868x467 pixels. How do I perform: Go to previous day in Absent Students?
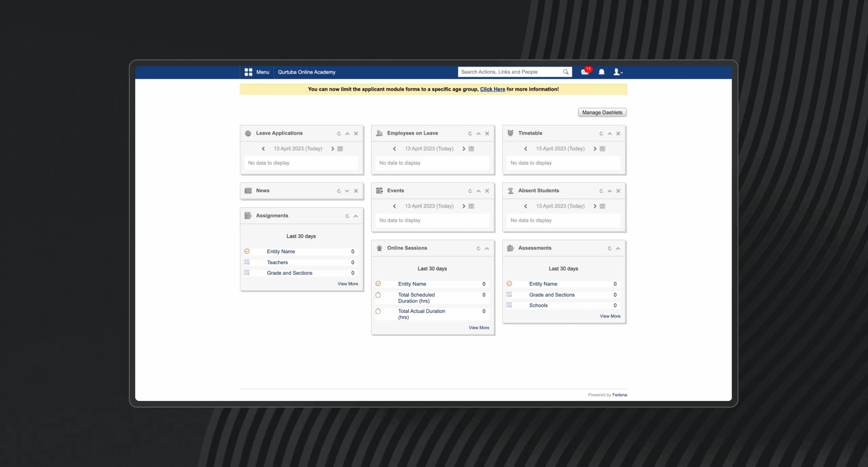click(526, 206)
